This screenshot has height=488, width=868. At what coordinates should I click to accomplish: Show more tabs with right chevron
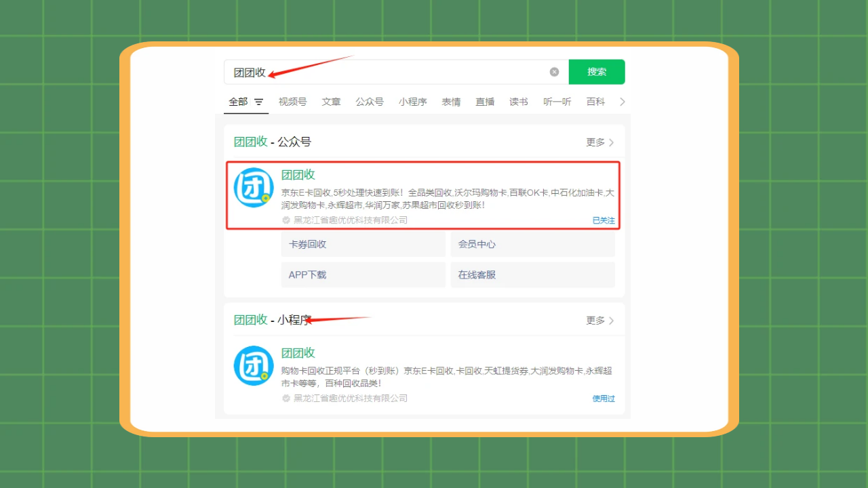click(623, 102)
